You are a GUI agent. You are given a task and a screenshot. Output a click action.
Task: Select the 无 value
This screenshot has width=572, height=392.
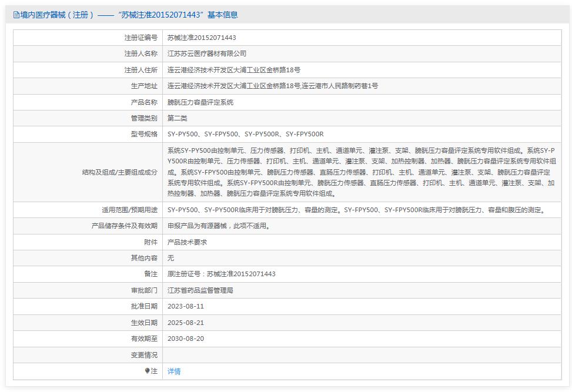tap(170, 258)
